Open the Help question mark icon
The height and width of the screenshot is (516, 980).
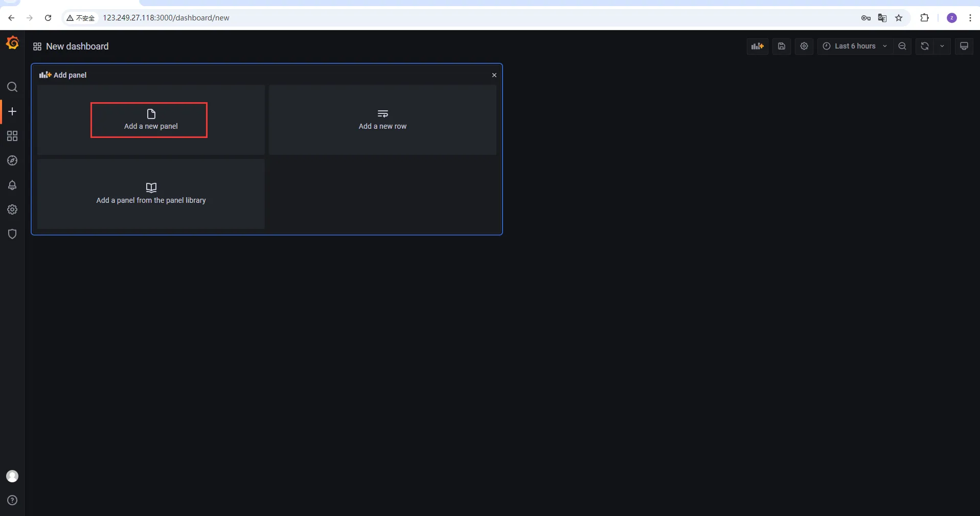click(12, 500)
